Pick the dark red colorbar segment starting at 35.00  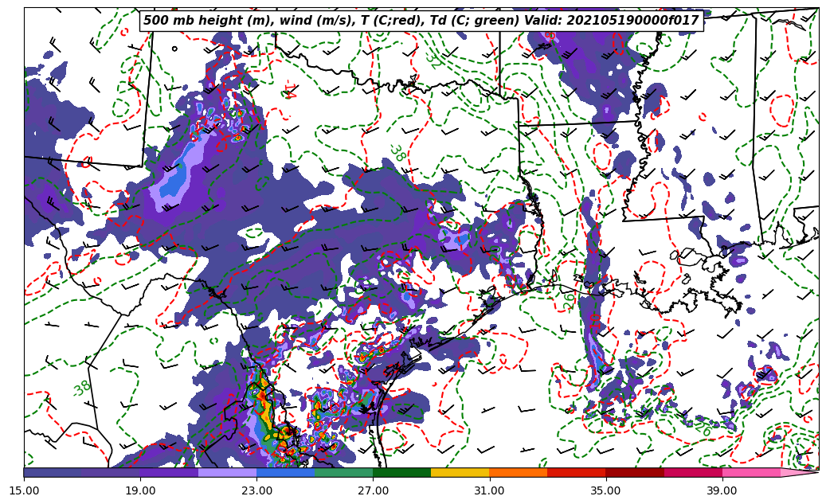pyautogui.click(x=635, y=472)
